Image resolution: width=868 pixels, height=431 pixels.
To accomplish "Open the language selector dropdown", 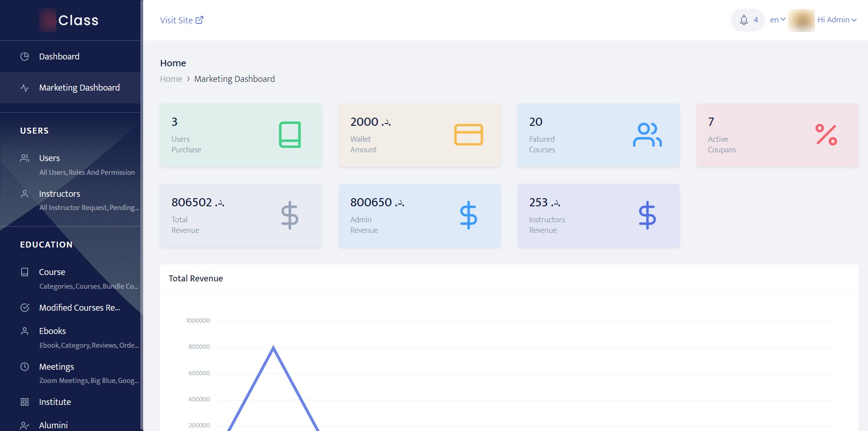I will coord(777,20).
